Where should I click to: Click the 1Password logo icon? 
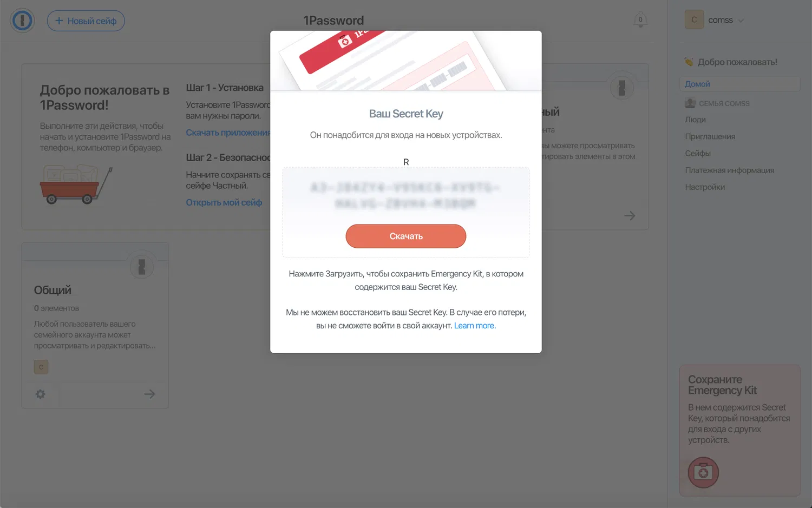[x=22, y=21]
